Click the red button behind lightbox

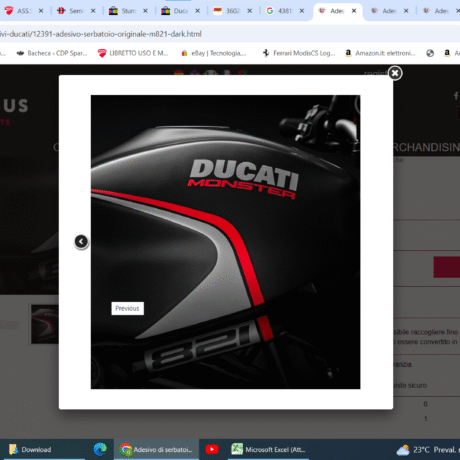coord(447,267)
